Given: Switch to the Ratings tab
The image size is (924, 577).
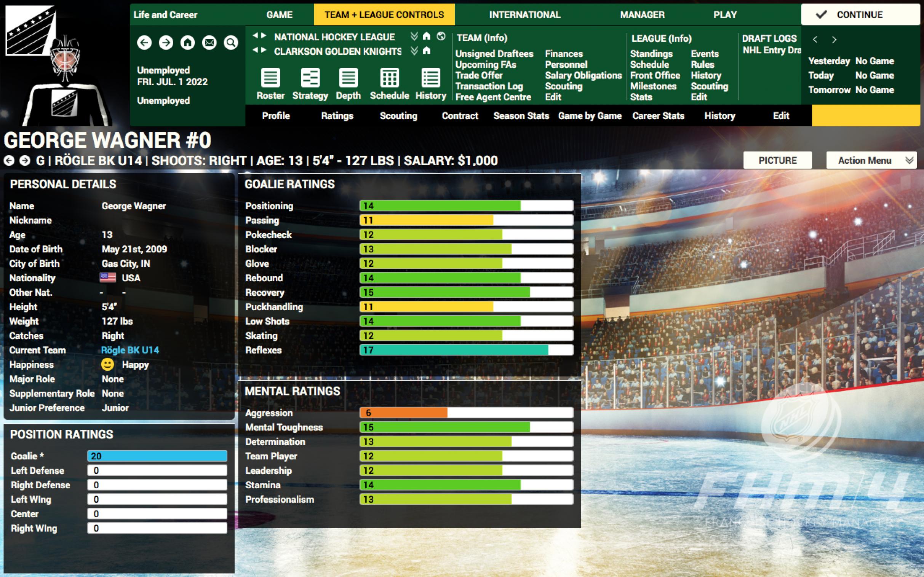Looking at the screenshot, I should tap(337, 116).
